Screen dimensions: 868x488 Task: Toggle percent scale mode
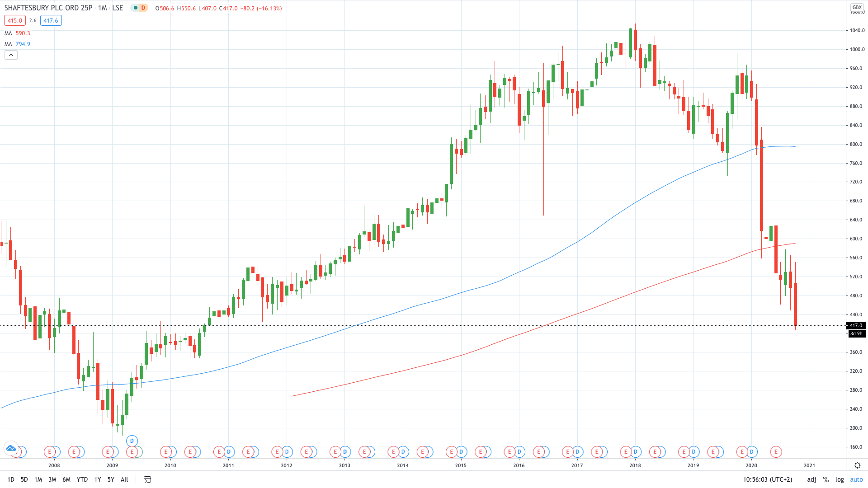[x=826, y=479]
